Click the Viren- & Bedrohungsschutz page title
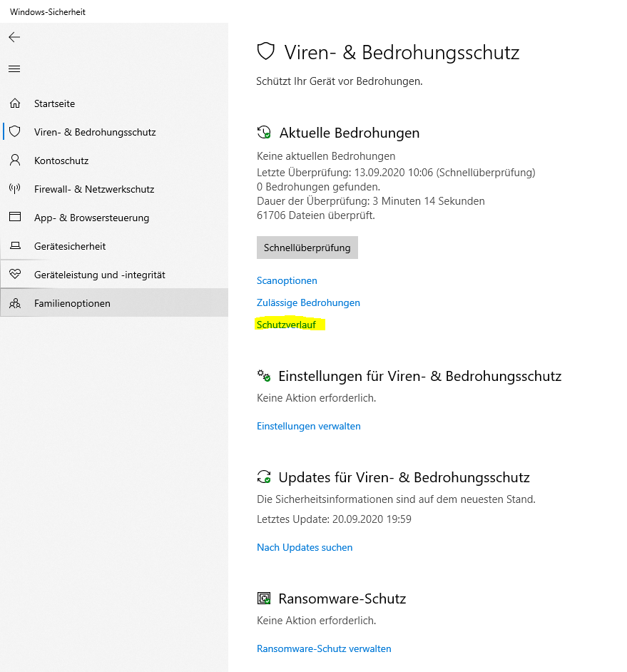This screenshot has width=627, height=672. [x=402, y=52]
